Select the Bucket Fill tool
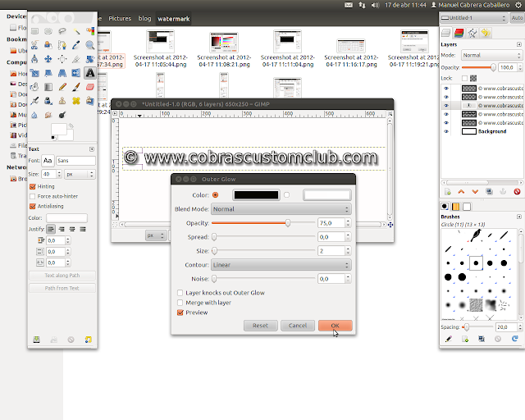This screenshot has width=525, height=420. [x=34, y=87]
